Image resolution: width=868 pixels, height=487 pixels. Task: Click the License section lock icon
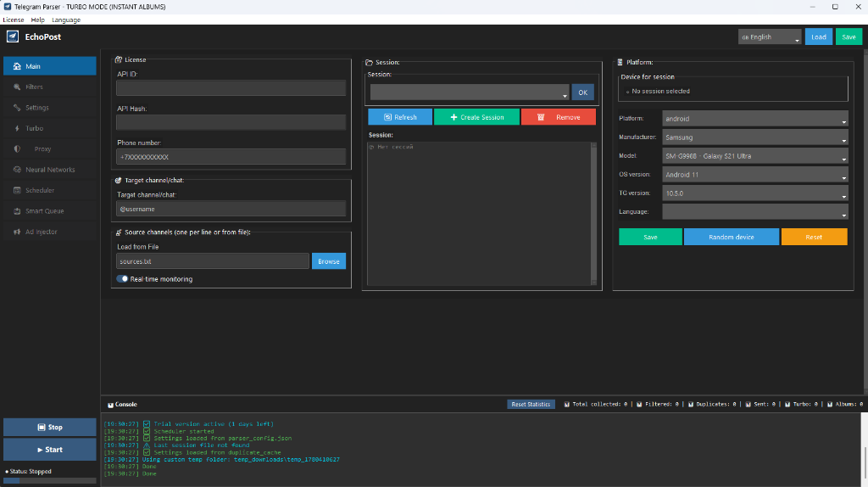(119, 59)
